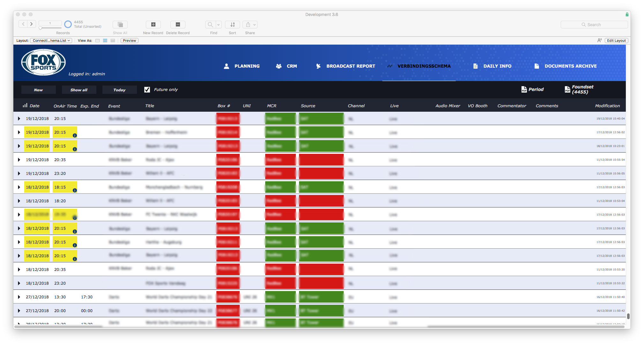Viewport: 644px width, 345px height.
Task: Click the New button
Action: pyautogui.click(x=38, y=90)
